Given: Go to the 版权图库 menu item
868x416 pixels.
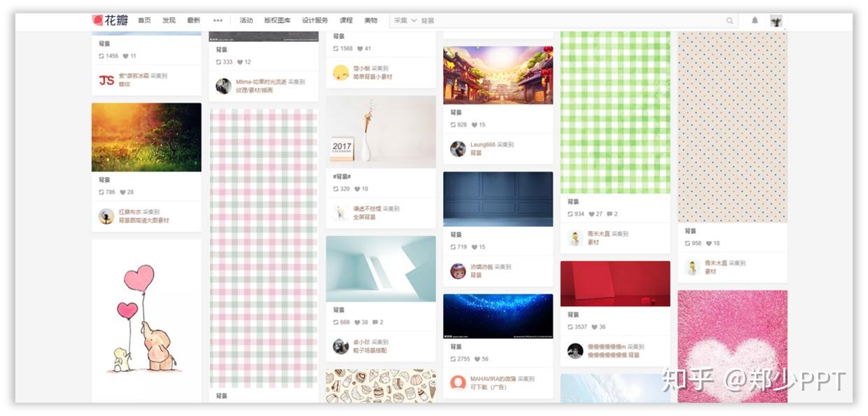Looking at the screenshot, I should [277, 21].
